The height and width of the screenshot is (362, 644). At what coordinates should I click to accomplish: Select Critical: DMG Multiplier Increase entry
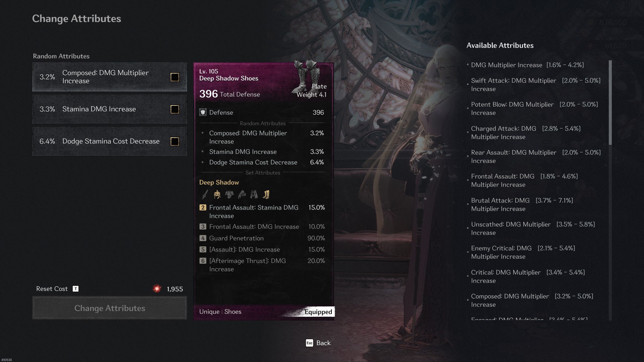tap(528, 277)
